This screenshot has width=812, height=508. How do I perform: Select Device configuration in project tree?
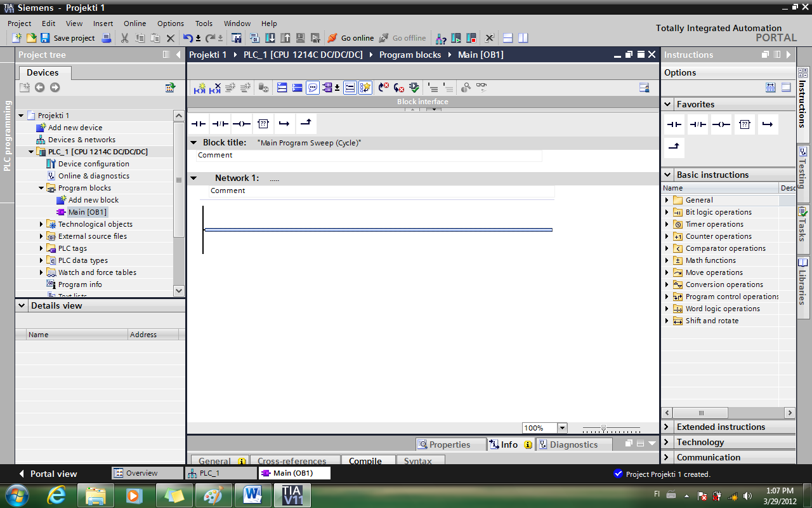[93, 164]
